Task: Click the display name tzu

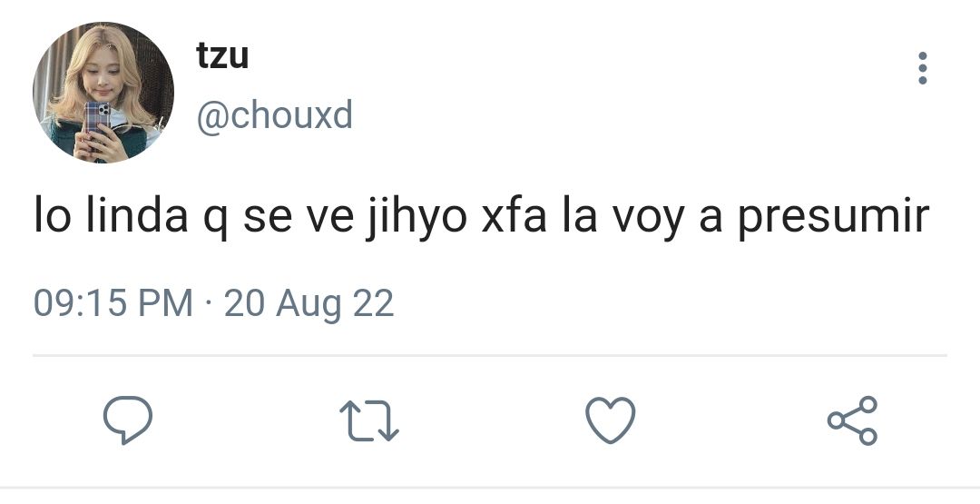Action: pyautogui.click(x=222, y=55)
